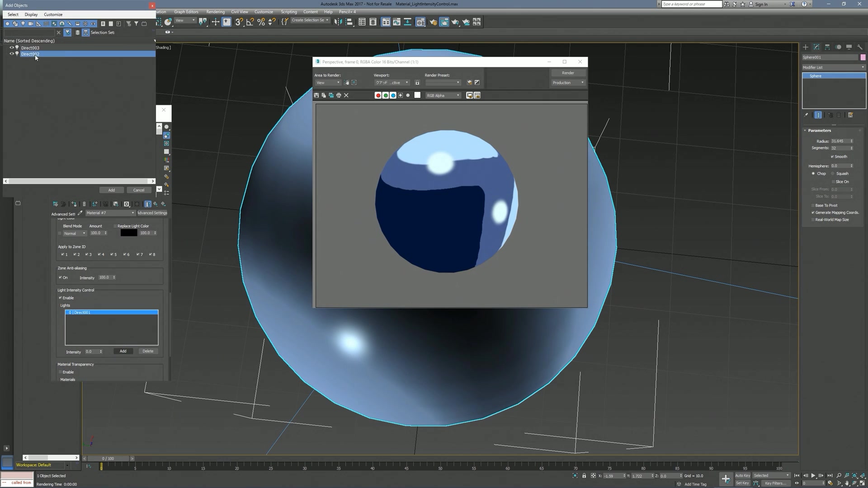868x488 pixels.
Task: Save the rendered image via floppy disk icon
Action: pyautogui.click(x=316, y=95)
